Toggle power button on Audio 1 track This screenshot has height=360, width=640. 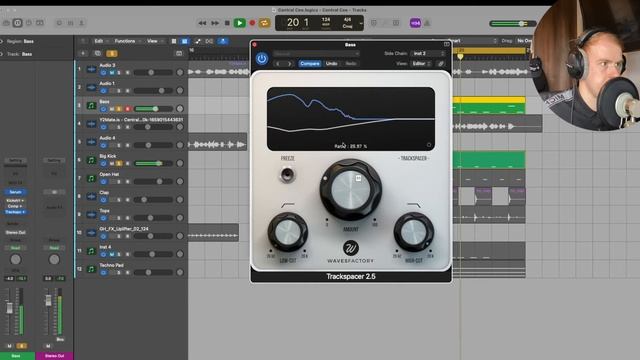[103, 91]
